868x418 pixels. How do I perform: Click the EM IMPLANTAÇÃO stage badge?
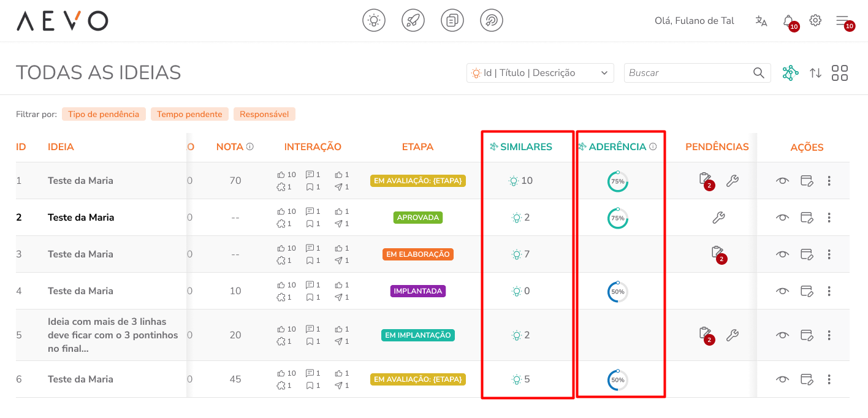(418, 335)
